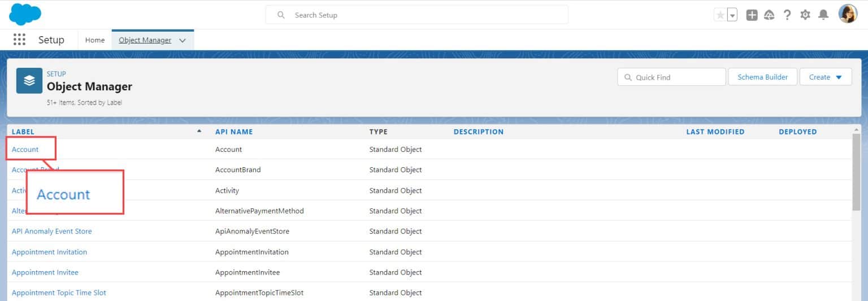Click the ApiAnomalyEventStore API name cell

pos(253,231)
